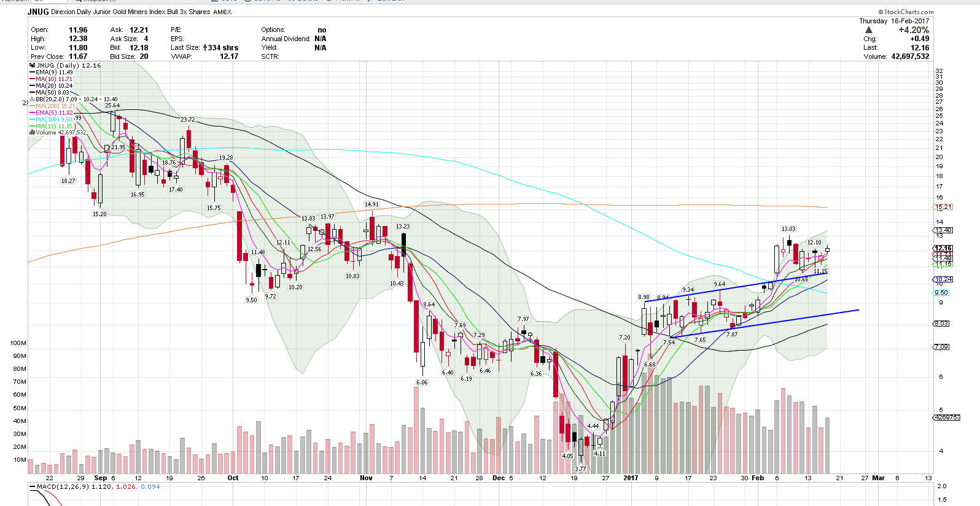Click the 13.03 high price label
This screenshot has height=506, width=980.
pyautogui.click(x=788, y=229)
